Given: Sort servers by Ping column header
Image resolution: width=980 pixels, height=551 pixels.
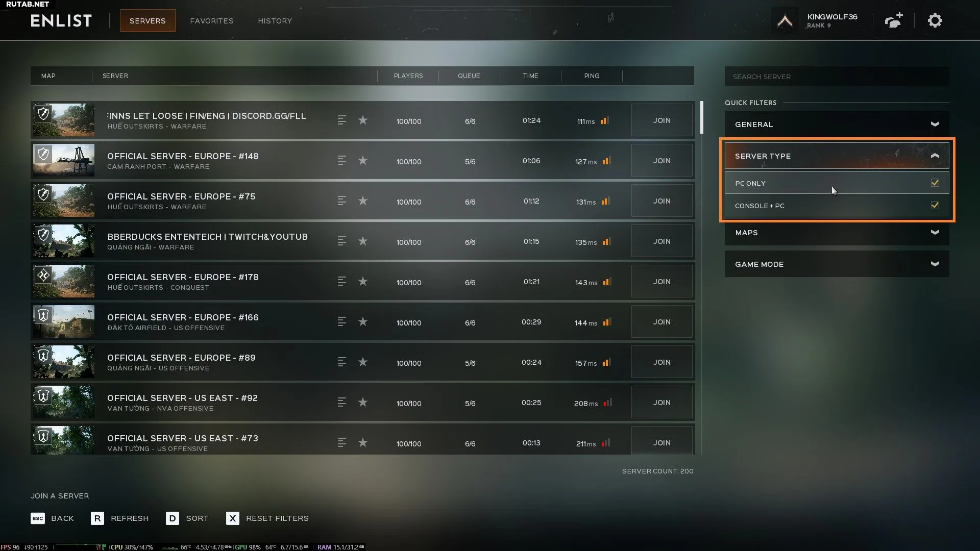Looking at the screenshot, I should coord(592,76).
